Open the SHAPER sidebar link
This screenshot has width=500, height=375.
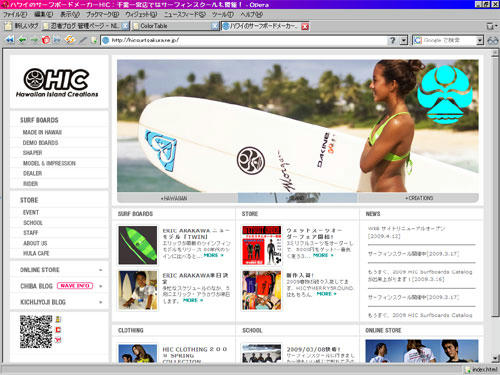coord(32,153)
